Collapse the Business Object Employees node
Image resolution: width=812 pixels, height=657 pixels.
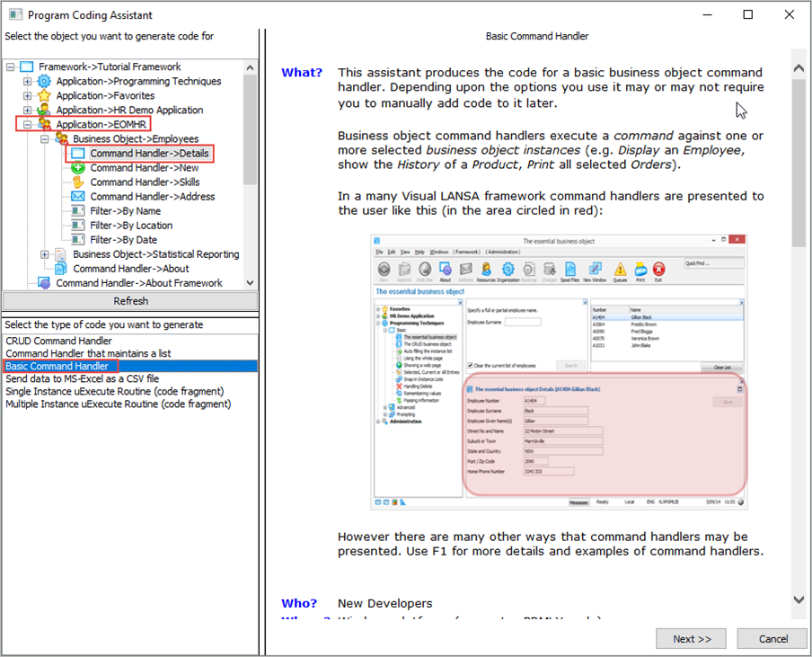point(45,139)
